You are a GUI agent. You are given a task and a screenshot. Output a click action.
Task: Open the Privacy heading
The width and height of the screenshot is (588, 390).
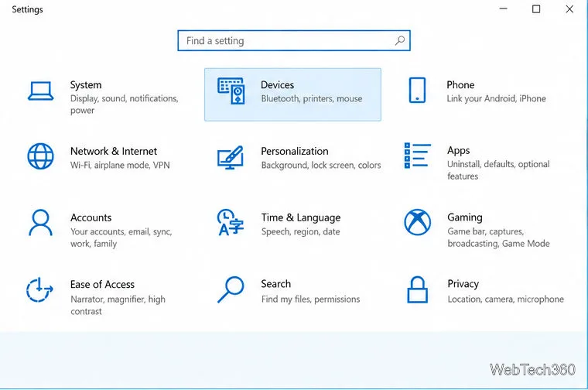[x=463, y=284]
